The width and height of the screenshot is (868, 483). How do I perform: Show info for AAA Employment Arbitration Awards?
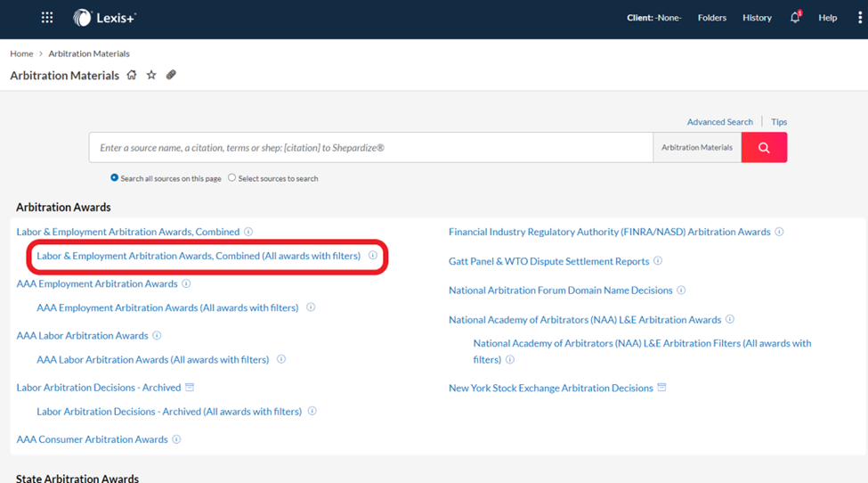click(x=187, y=283)
